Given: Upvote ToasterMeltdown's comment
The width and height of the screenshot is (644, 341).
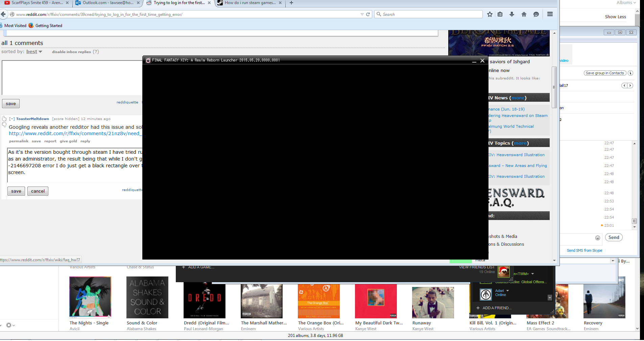Looking at the screenshot, I should click(x=4, y=119).
